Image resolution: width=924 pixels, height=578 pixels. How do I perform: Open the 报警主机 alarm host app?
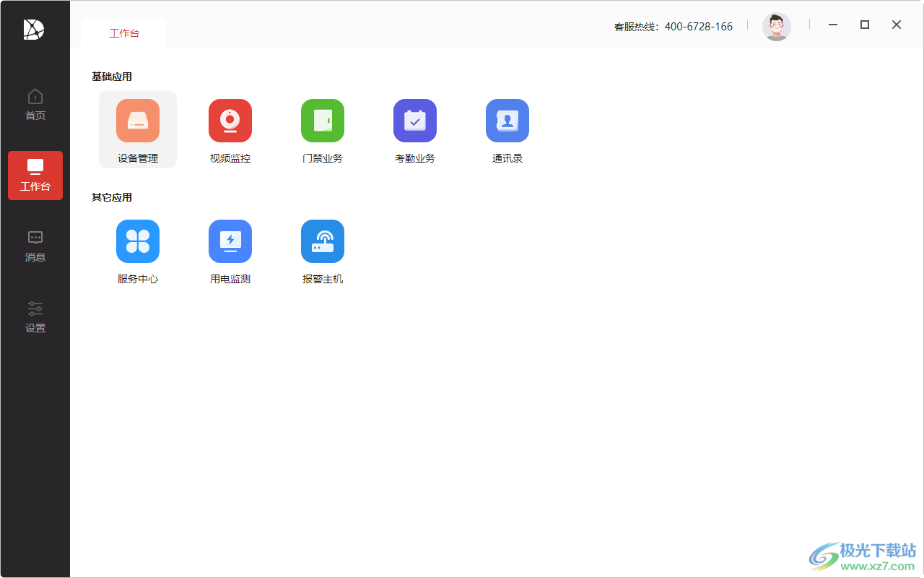coord(323,251)
